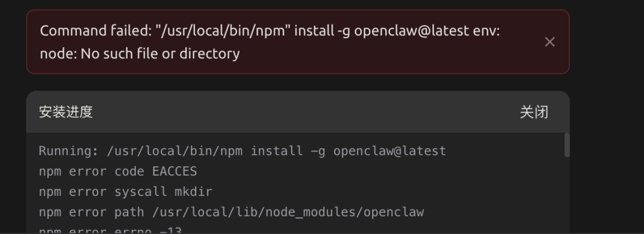This screenshot has height=234, width=644.
Task: Click "openclaw@latest" in the red error banner
Action: click(411, 31)
